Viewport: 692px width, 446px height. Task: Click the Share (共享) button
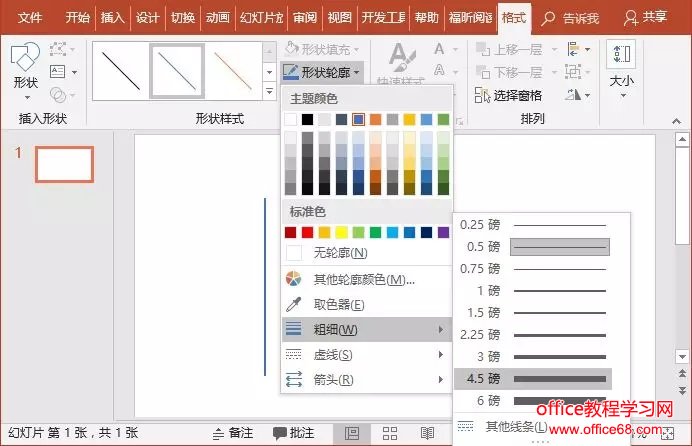point(645,17)
